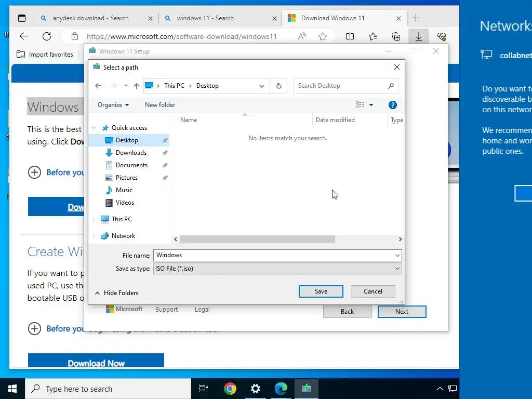Expand address bar previous locations dropdown
This screenshot has height=399, width=532.
[262, 86]
